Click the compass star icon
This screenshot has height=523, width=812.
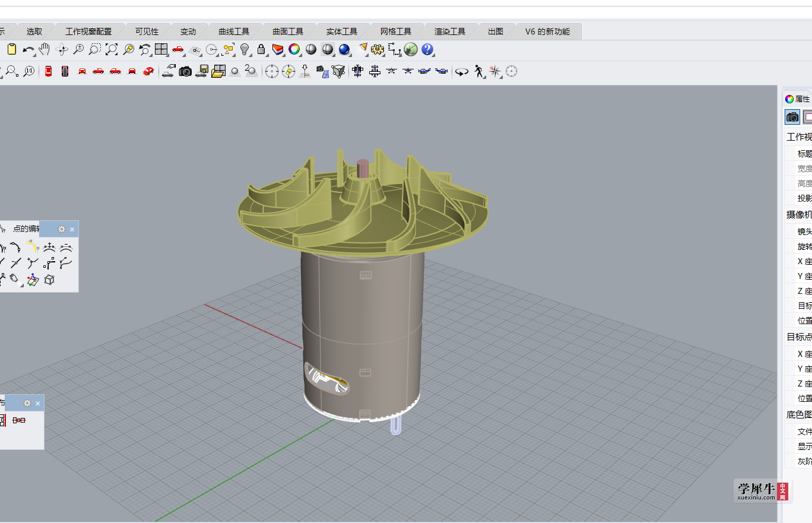[x=495, y=72]
